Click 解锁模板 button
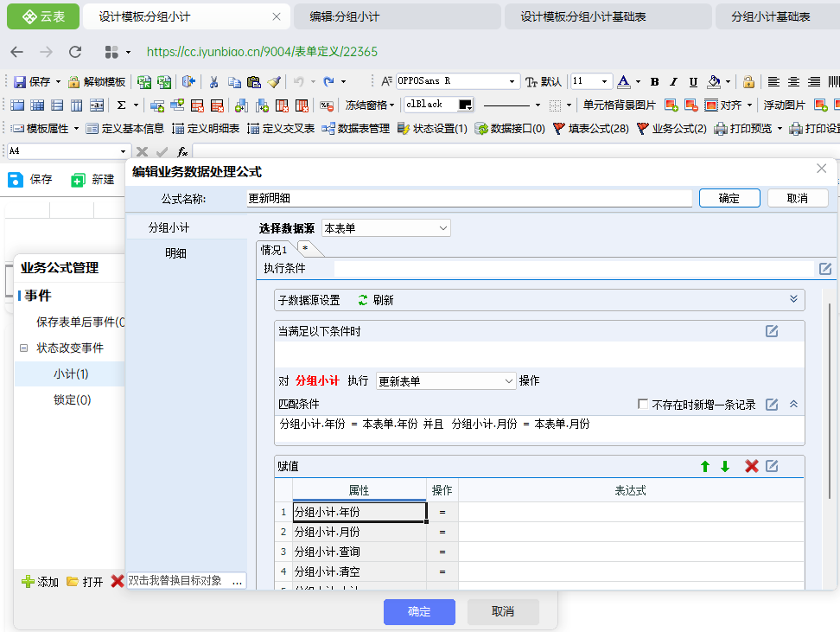Image resolution: width=840 pixels, height=632 pixels. [97, 81]
